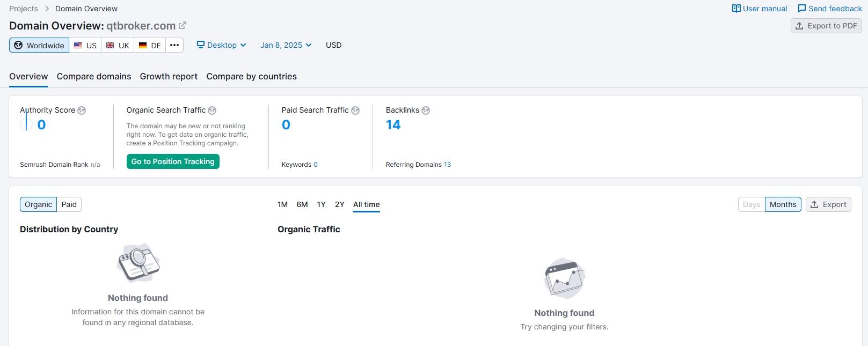Open the Backlinks count 14
The height and width of the screenshot is (346, 868).
point(393,125)
